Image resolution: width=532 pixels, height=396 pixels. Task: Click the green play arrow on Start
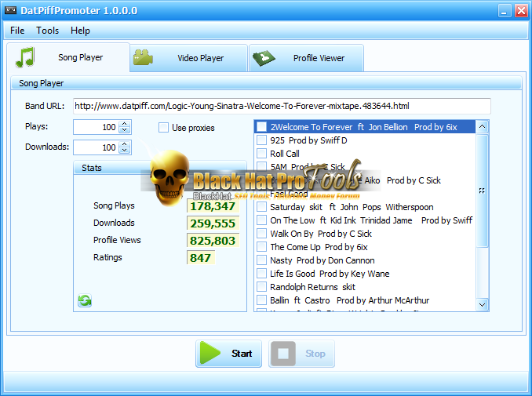pos(210,354)
